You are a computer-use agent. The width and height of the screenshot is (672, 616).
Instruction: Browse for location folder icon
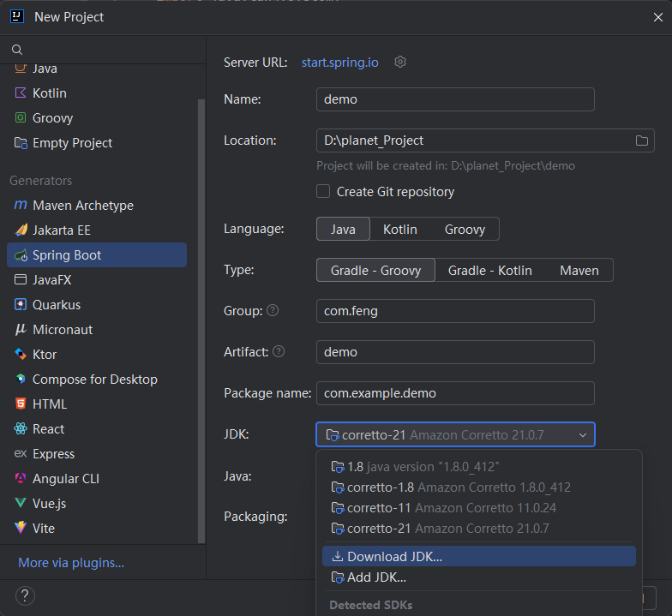point(641,141)
